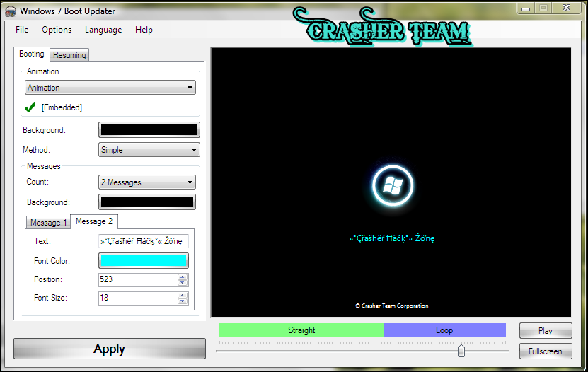Click the Crasher Team Corporation copyright text
Screen dimensions: 588x372
[x=391, y=306]
